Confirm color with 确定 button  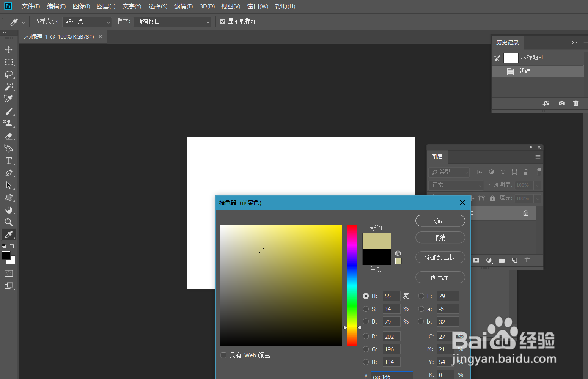click(440, 221)
